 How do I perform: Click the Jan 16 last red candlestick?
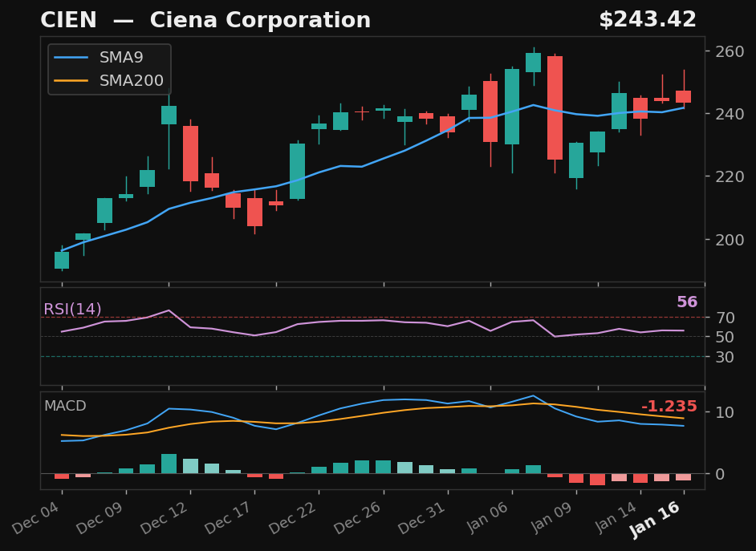click(x=683, y=96)
